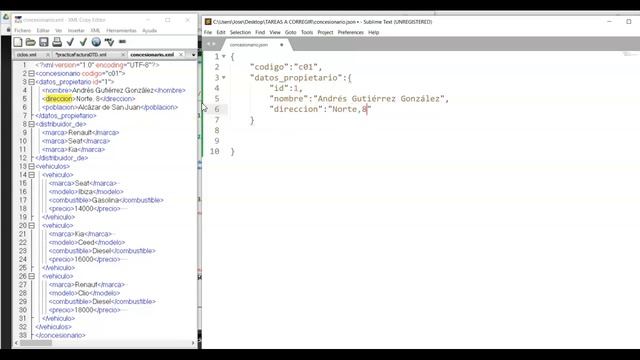Collapse third vehiculo fold on line 26
Image resolution: width=640 pixels, height=360 pixels.
point(31,276)
